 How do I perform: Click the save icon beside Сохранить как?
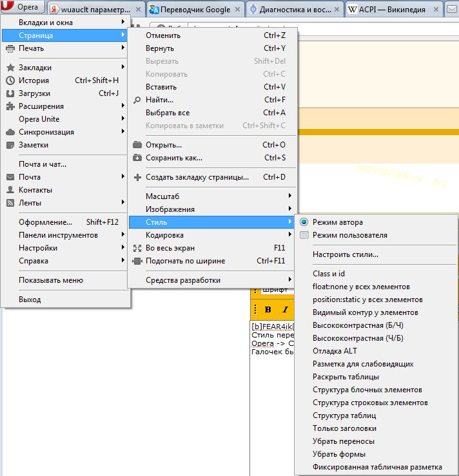click(x=137, y=158)
